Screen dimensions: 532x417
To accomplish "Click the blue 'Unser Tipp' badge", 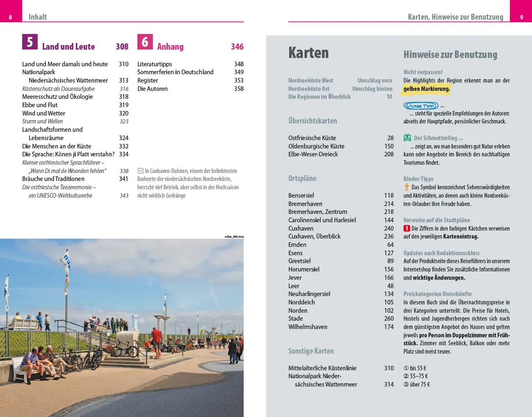I will 420,106.
